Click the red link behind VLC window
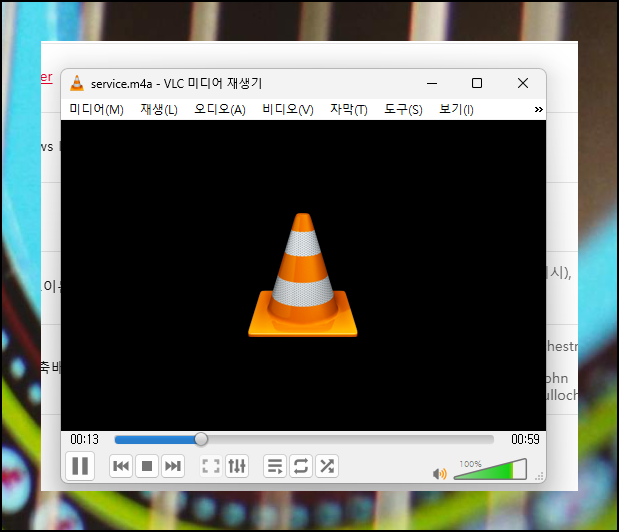619x532 pixels. 47,77
